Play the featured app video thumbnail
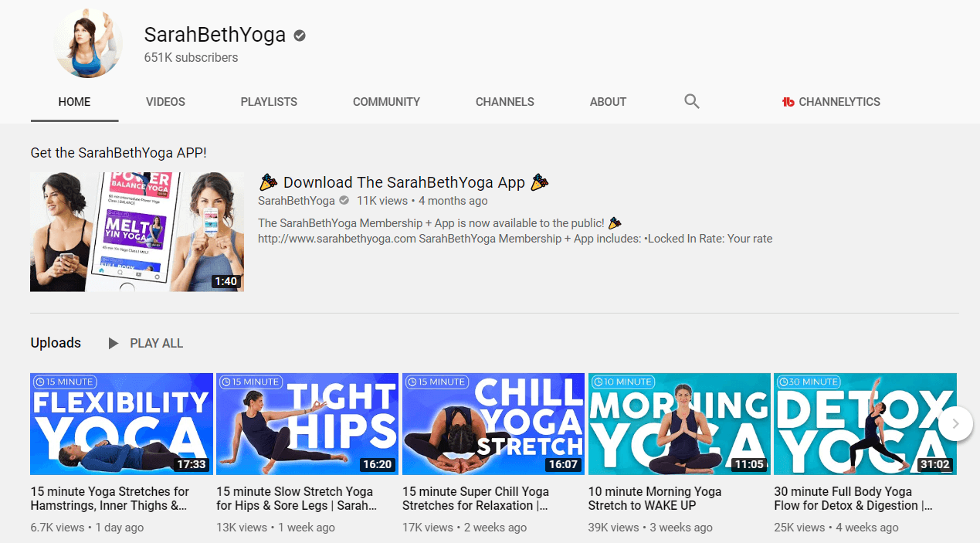 137,232
